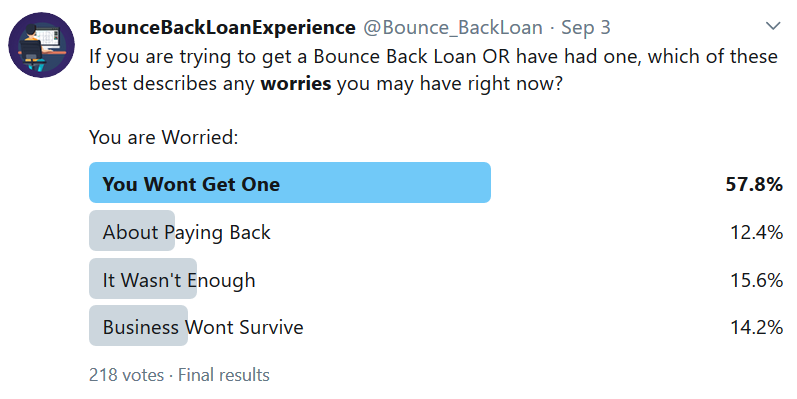Click the Final results label
The image size is (797, 399).
[x=224, y=375]
